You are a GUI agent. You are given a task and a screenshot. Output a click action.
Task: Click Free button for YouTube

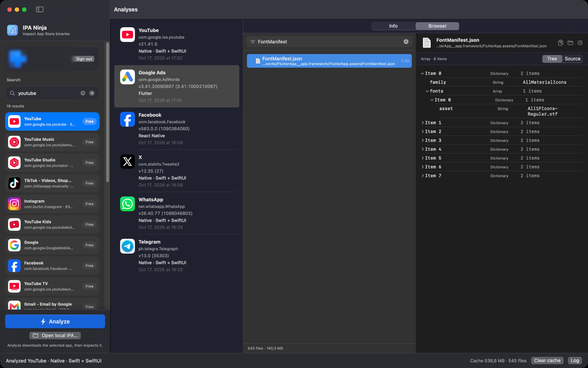point(89,121)
